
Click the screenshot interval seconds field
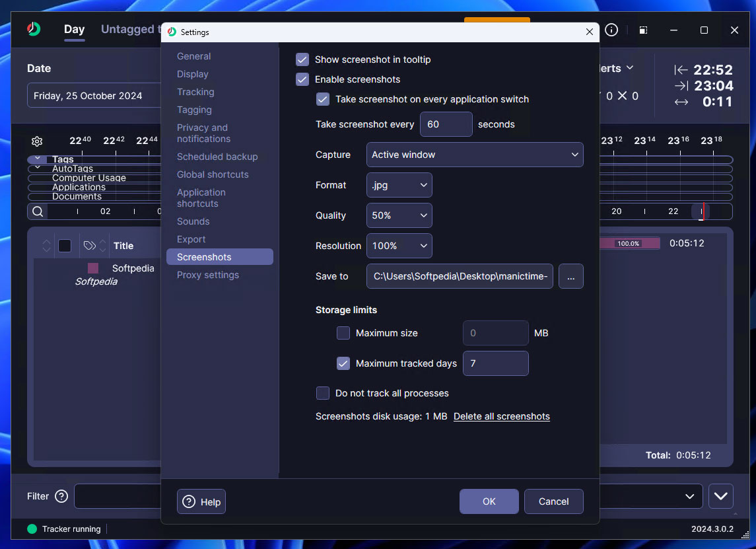(x=446, y=124)
